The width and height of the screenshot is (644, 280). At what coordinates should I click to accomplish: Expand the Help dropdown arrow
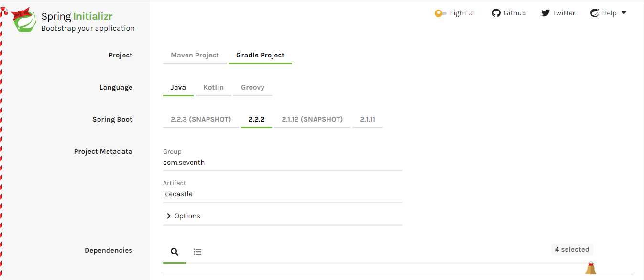click(623, 13)
